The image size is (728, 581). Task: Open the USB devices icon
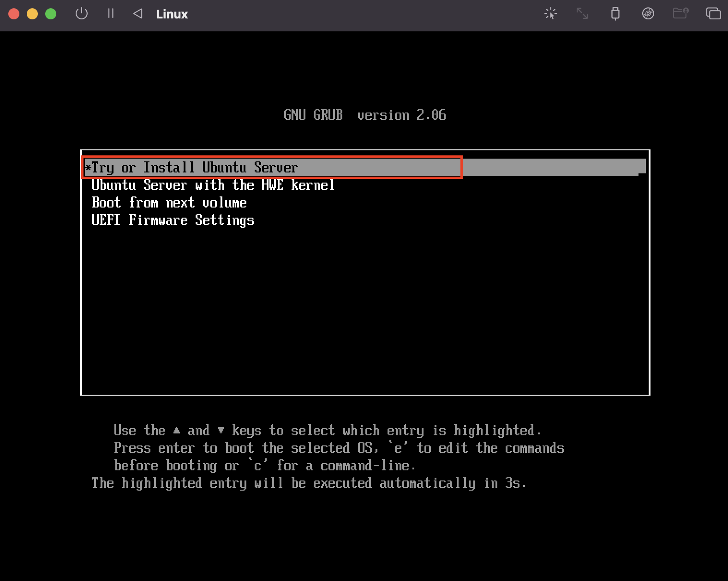(615, 14)
